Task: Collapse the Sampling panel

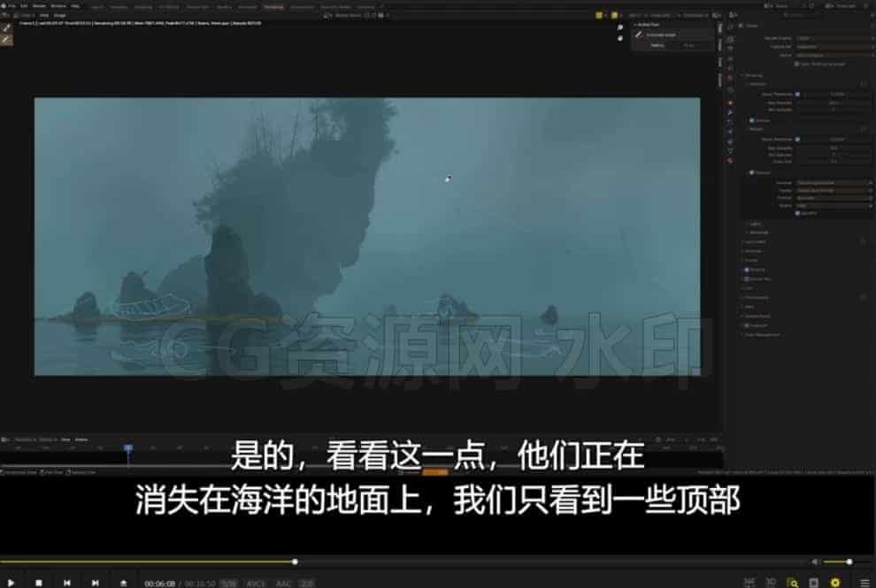Action: 752,75
